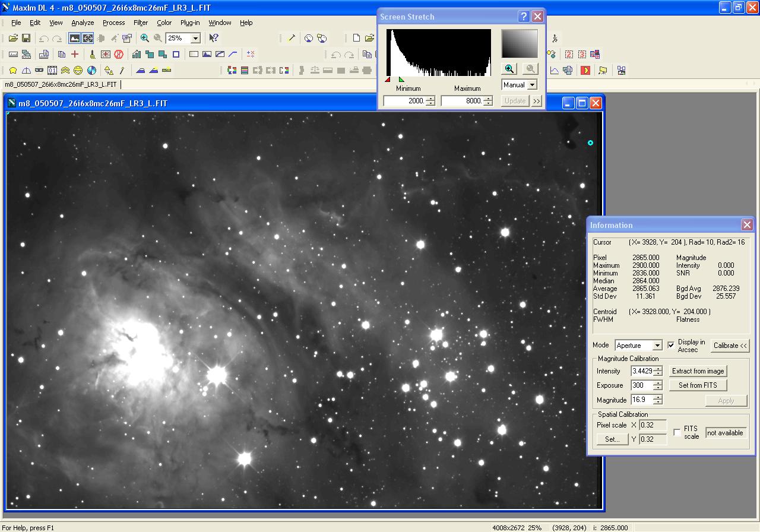Image resolution: width=760 pixels, height=532 pixels.
Task: Open the Analyze menu
Action: click(x=83, y=23)
